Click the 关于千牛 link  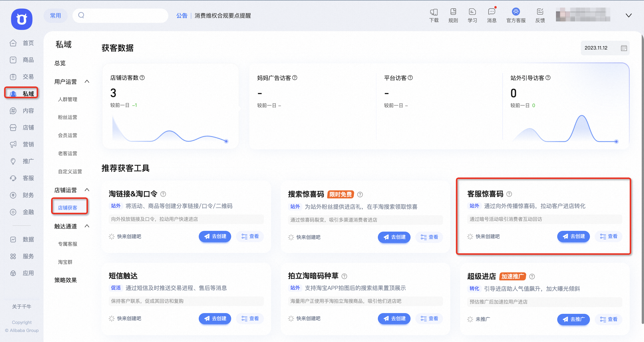(x=22, y=307)
